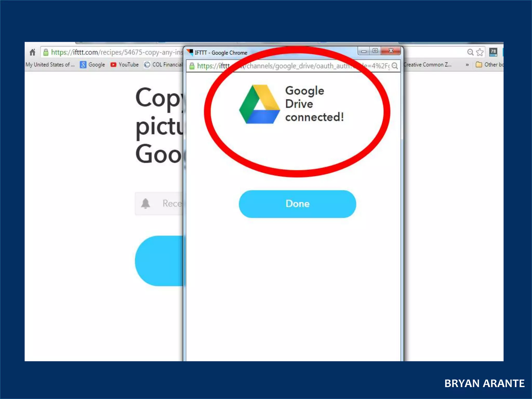Click the bell icon on the recipe page

145,203
